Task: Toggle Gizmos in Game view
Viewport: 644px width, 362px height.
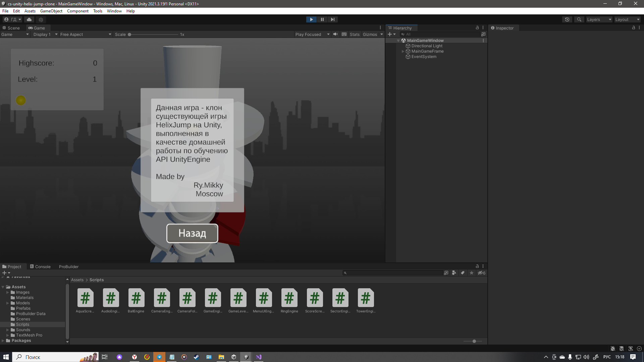Action: tap(370, 34)
